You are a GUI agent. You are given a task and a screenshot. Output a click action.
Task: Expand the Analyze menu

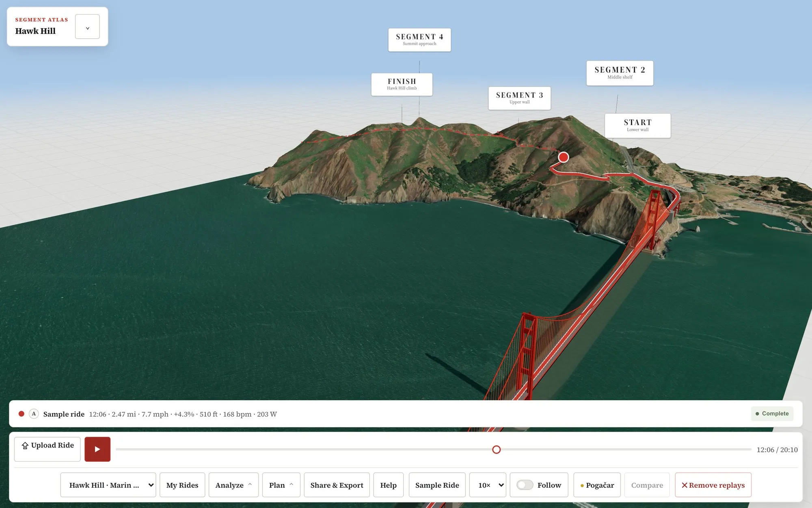coord(233,485)
